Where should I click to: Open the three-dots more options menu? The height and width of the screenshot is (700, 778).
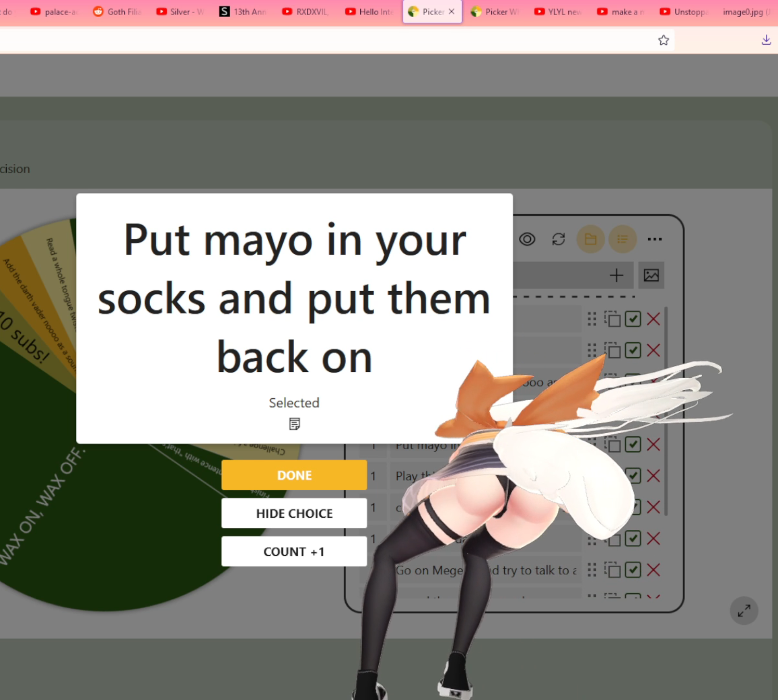click(655, 239)
